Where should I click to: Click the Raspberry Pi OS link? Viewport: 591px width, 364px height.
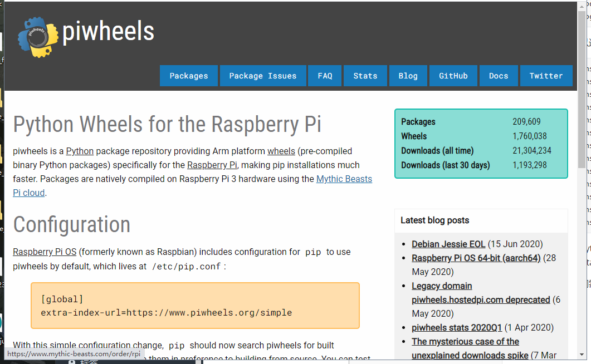[45, 252]
